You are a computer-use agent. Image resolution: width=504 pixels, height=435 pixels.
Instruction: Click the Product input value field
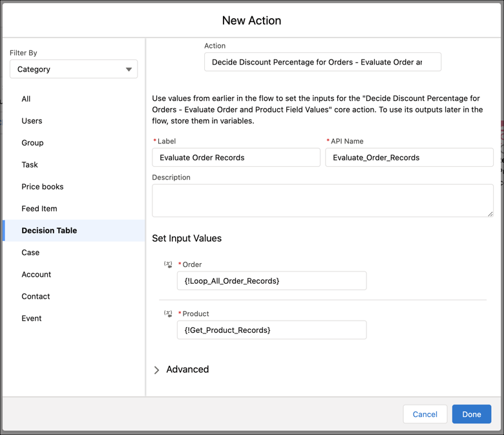[271, 330]
